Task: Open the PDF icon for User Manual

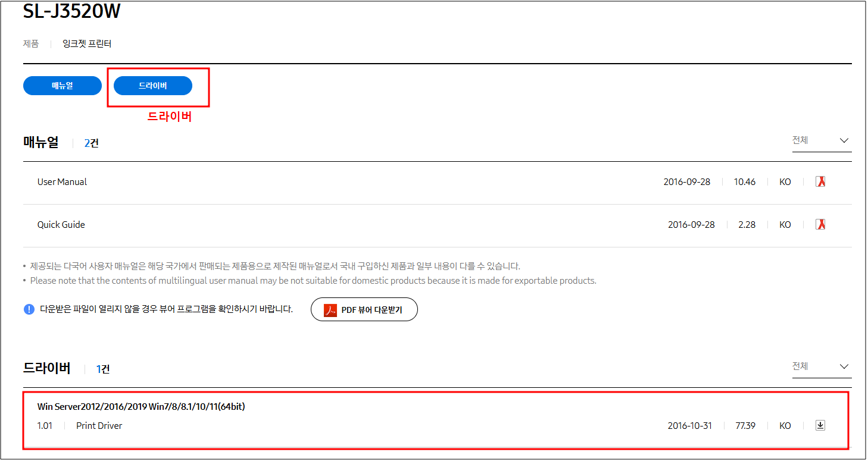Action: pyautogui.click(x=820, y=182)
